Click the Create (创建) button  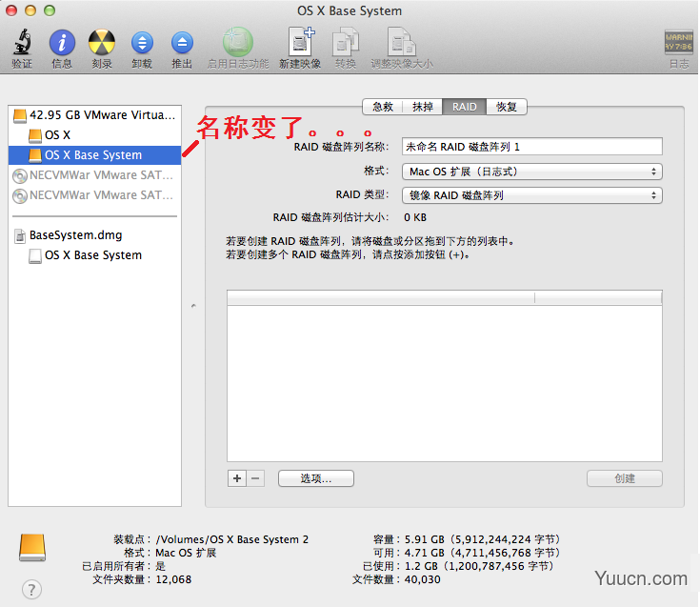pos(625,478)
